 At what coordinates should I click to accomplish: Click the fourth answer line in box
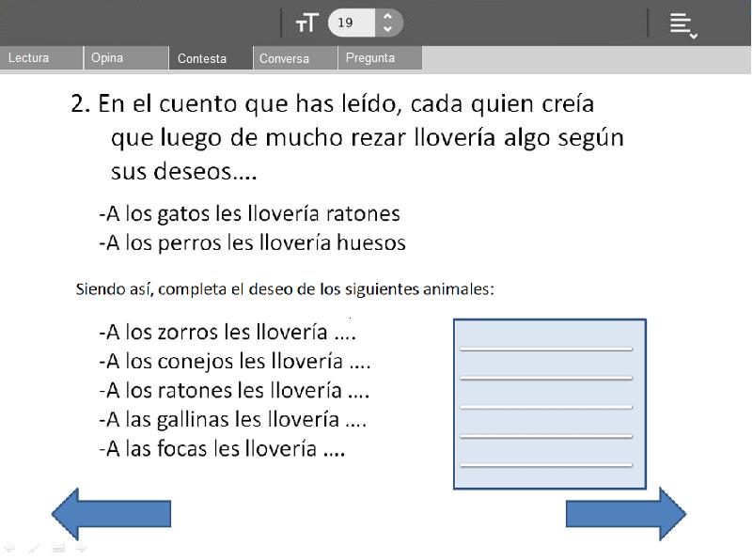pos(546,435)
